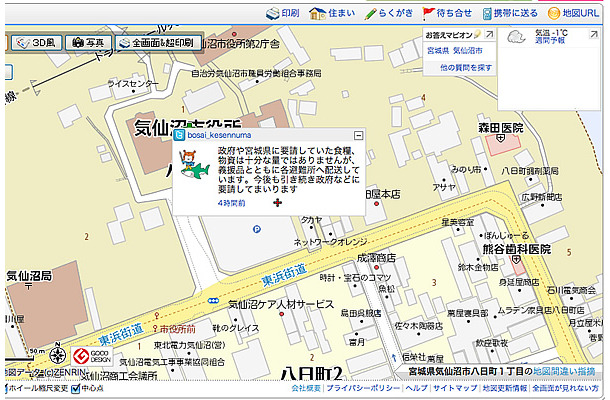The height and width of the screenshot is (400, 610).
Task: Click 時計・宝石のコマツ map label
Action: (355, 277)
